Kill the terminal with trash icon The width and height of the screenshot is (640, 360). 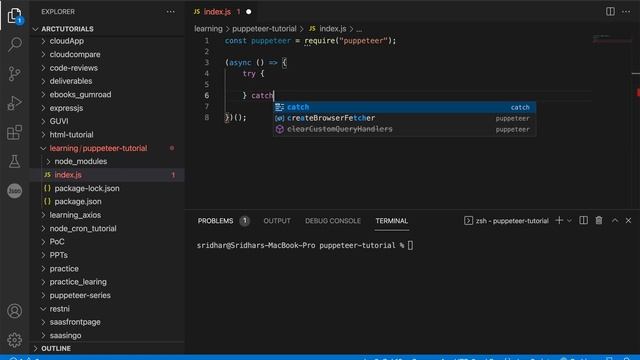pos(599,220)
